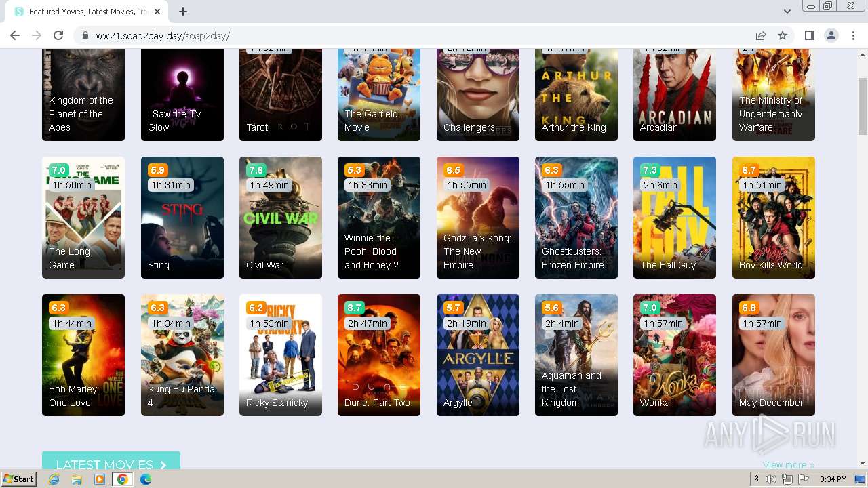Open the Tarot movie card

281,94
